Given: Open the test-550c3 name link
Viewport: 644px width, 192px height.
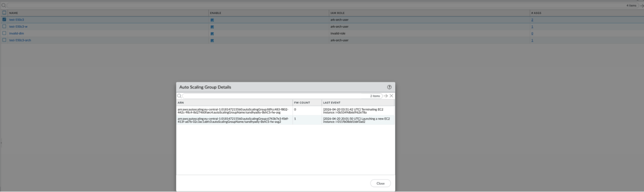Looking at the screenshot, I should pyautogui.click(x=17, y=20).
